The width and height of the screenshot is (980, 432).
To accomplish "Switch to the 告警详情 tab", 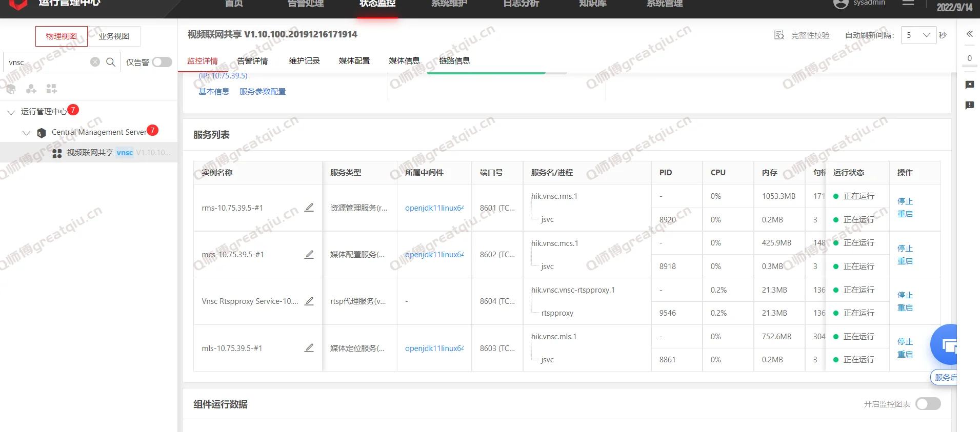I will pos(252,61).
